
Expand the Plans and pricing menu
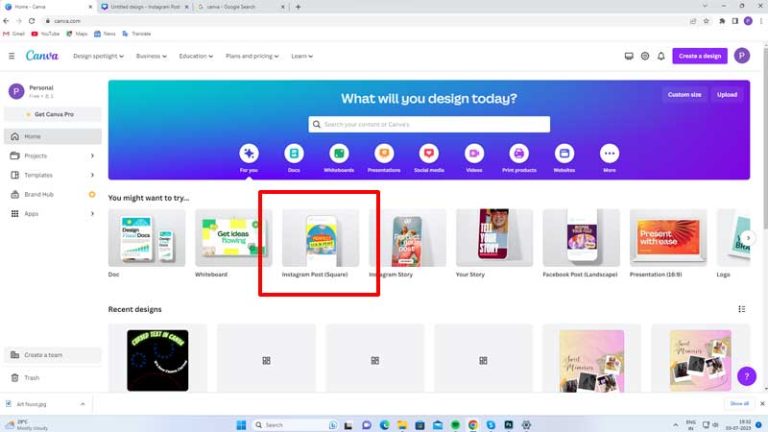[x=253, y=56]
